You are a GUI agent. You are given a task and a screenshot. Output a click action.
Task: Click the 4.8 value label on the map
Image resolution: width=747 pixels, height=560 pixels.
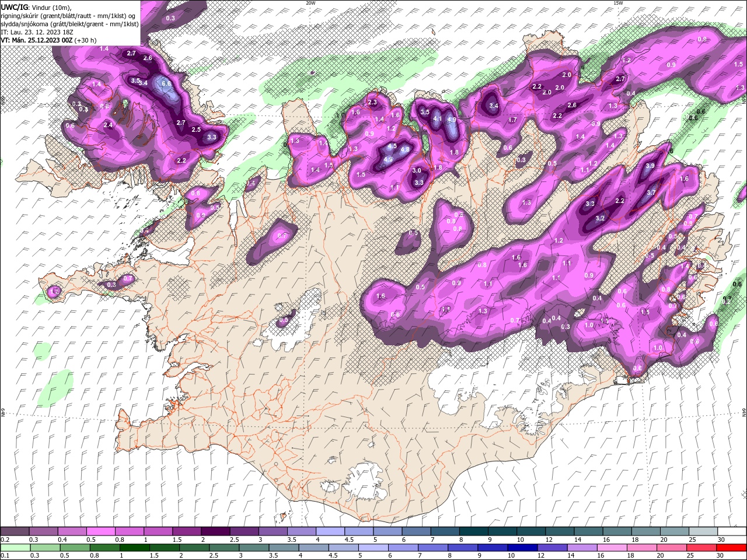(405, 149)
